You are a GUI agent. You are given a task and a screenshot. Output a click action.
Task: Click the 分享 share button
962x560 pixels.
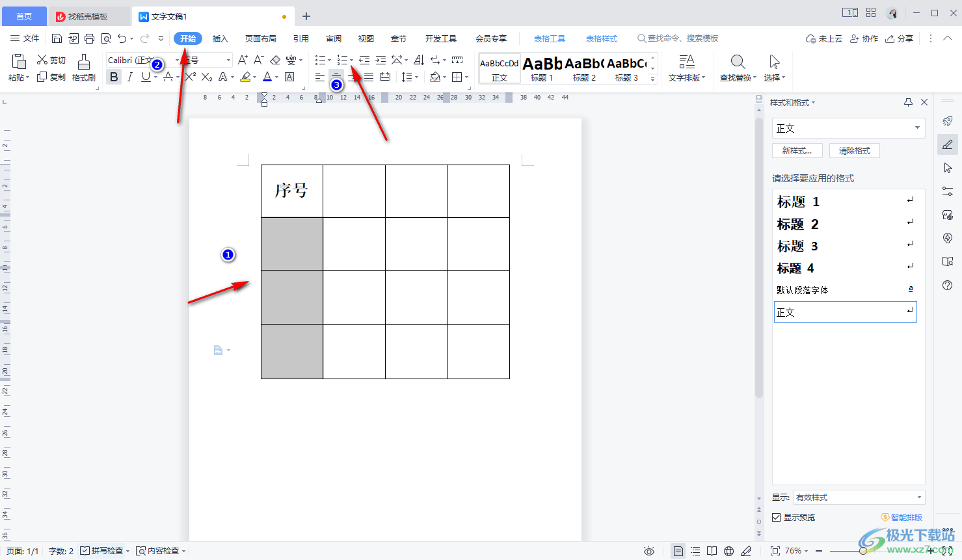900,38
